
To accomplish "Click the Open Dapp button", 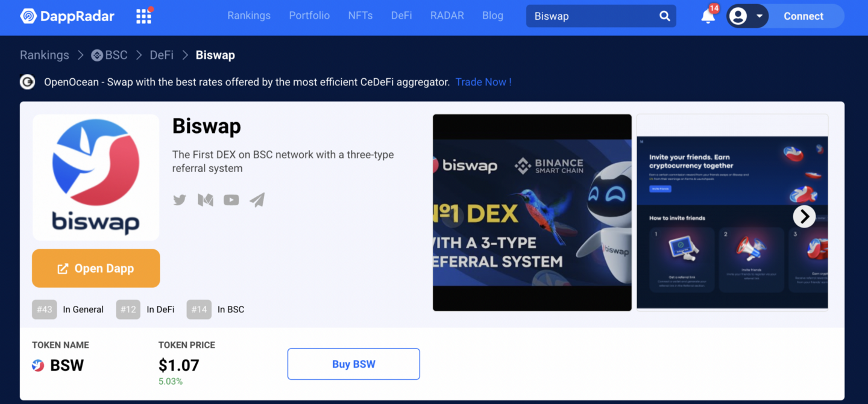I will pyautogui.click(x=96, y=269).
